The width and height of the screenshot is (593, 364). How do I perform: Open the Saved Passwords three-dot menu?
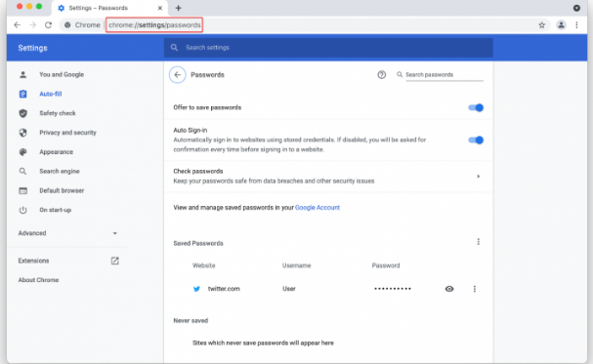coord(478,242)
